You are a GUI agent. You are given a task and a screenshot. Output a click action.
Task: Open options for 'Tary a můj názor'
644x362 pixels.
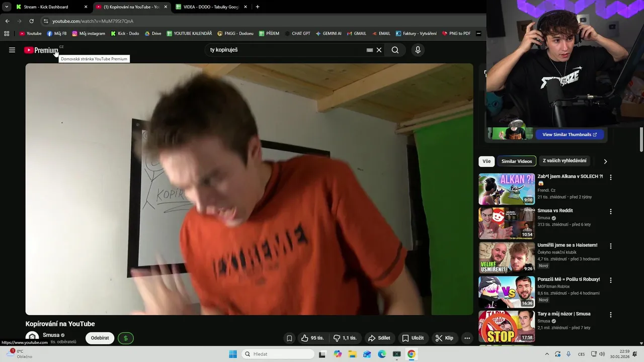611,315
